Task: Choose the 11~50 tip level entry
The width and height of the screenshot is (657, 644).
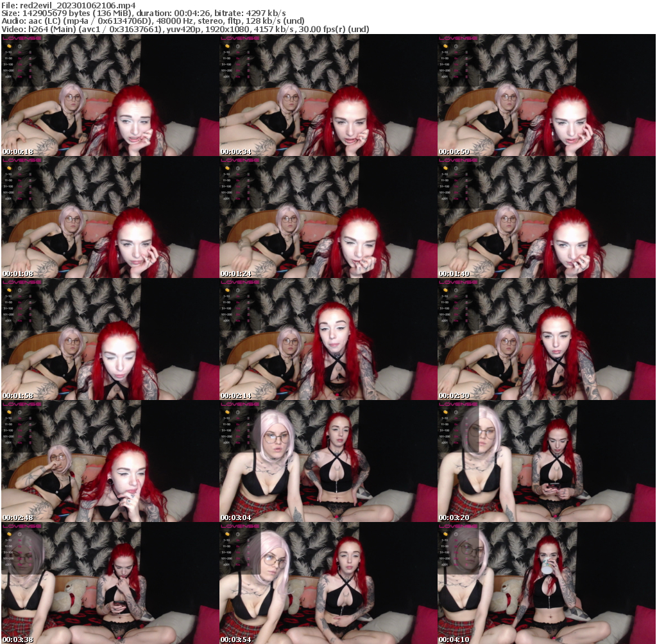Action: (x=8, y=58)
